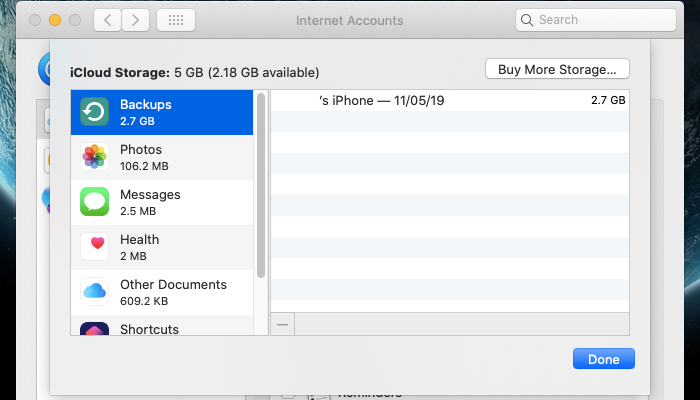Select the iPhone backup 11/05/19 row

tap(450, 100)
